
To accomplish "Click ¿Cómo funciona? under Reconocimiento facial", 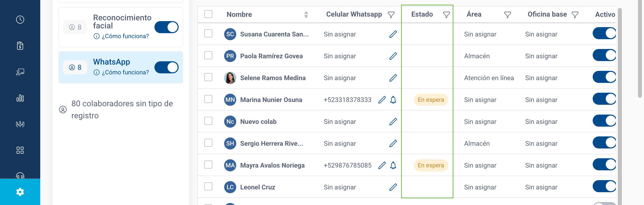I will click(125, 36).
